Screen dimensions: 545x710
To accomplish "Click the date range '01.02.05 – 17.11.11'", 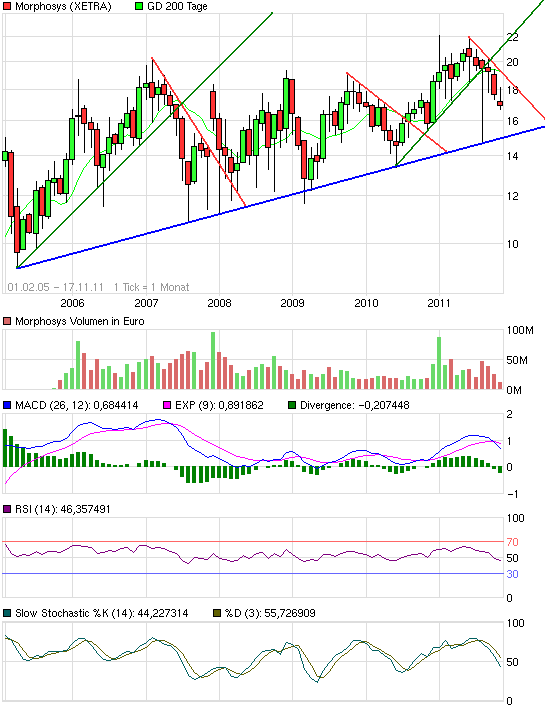I will pos(55,287).
